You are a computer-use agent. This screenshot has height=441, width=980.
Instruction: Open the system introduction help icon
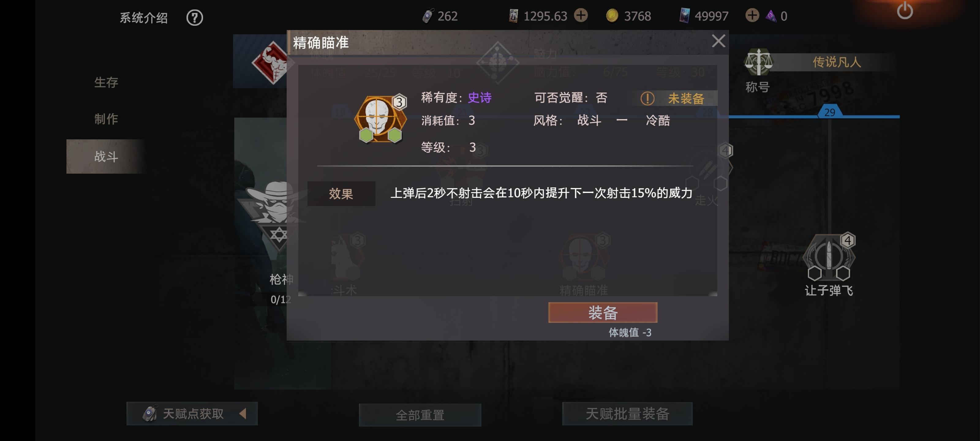click(x=194, y=17)
